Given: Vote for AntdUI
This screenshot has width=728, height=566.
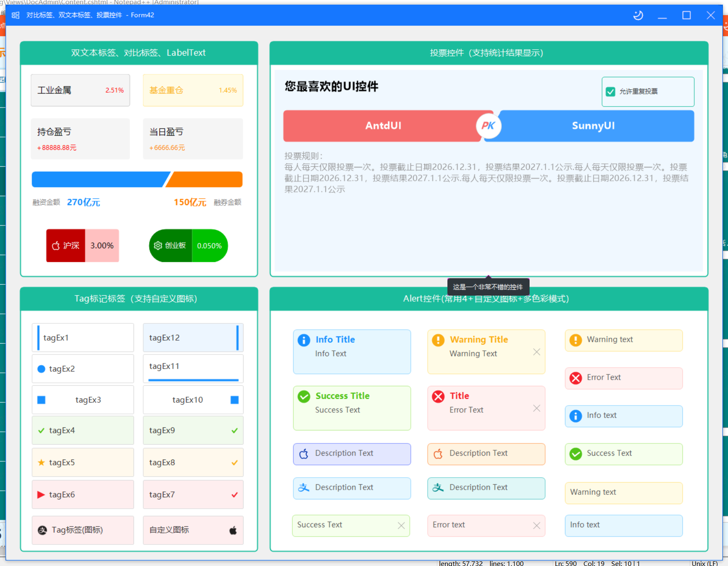Looking at the screenshot, I should [383, 126].
